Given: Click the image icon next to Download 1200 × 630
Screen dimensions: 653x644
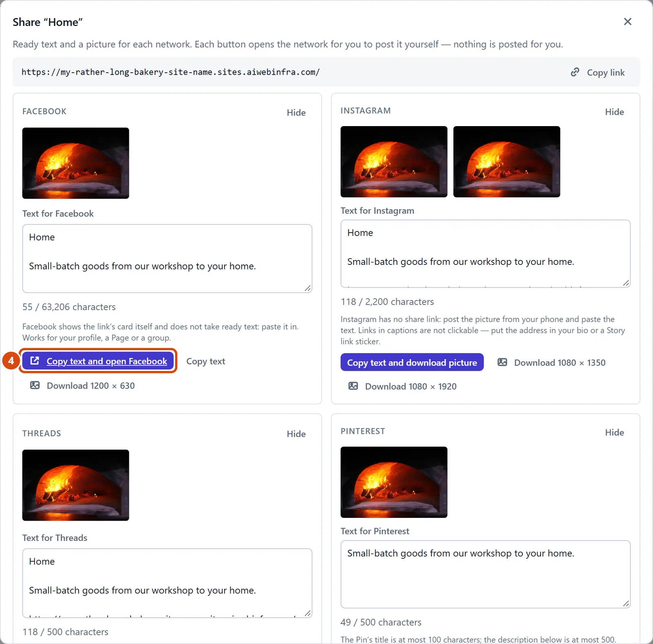Looking at the screenshot, I should coord(35,385).
